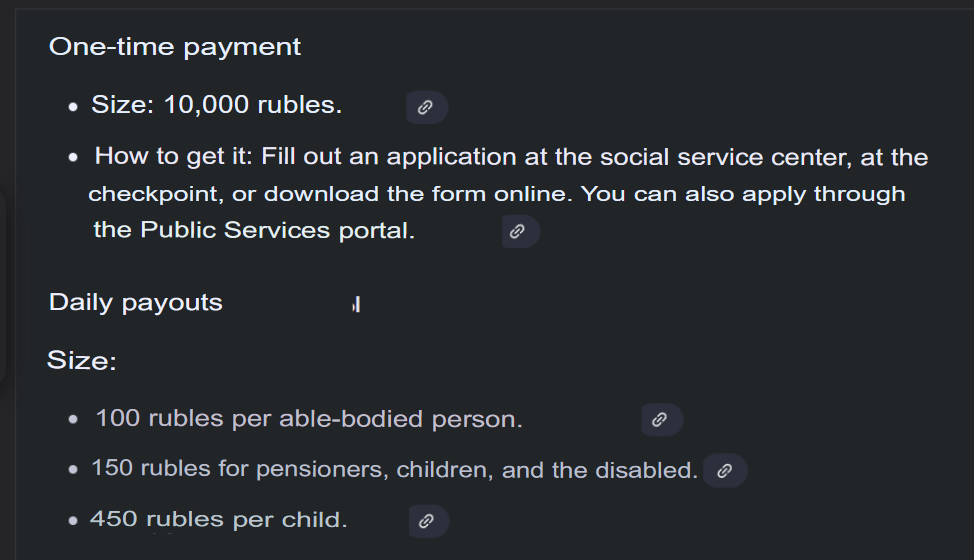This screenshot has height=560, width=974.
Task: Click 150 rubles for pensioners line
Action: pos(394,469)
